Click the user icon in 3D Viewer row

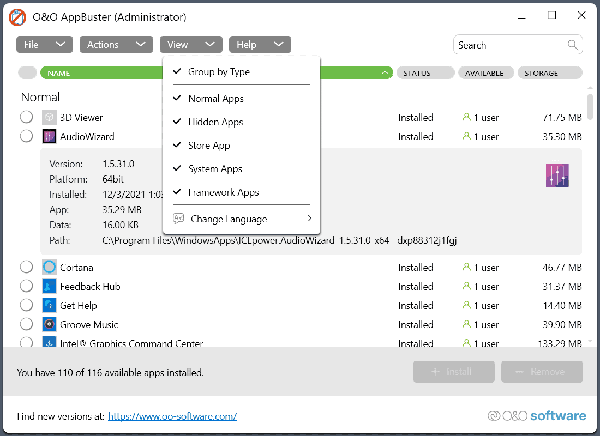coord(466,117)
